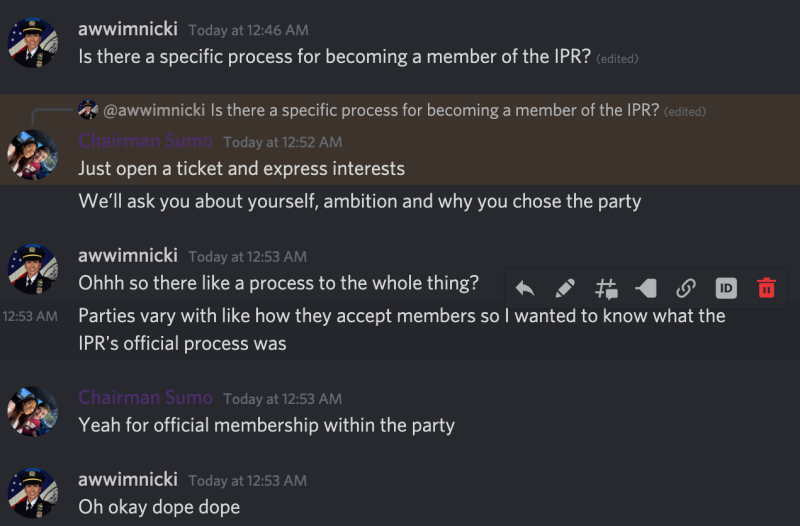Click the Reply arrow icon in message toolbar
Image resolution: width=800 pixels, height=526 pixels.
coord(525,289)
